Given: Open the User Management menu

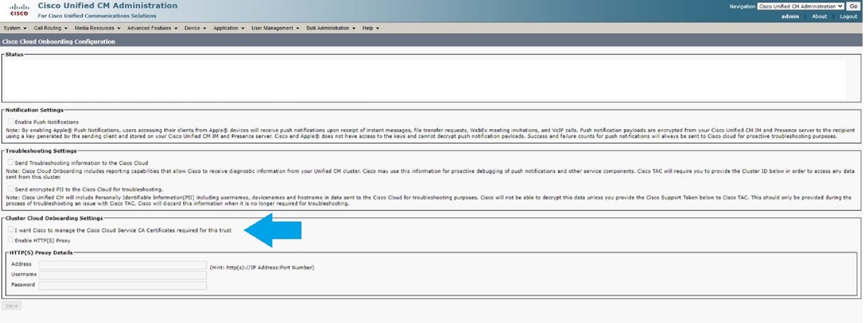Looking at the screenshot, I should [x=275, y=28].
